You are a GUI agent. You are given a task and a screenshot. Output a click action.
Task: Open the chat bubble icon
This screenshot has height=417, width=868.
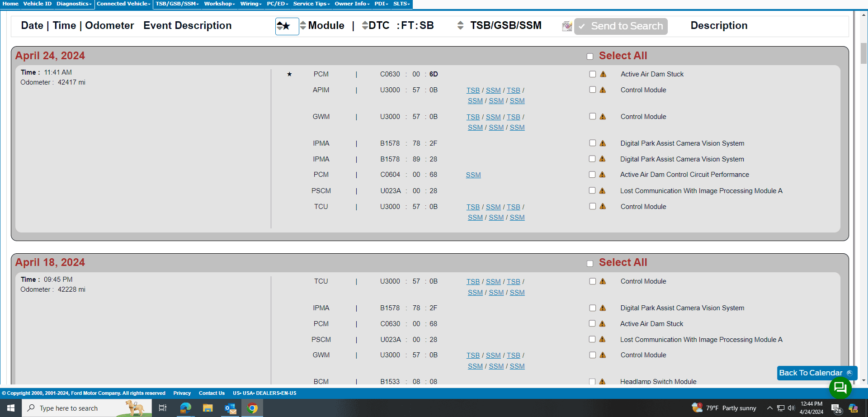(840, 387)
